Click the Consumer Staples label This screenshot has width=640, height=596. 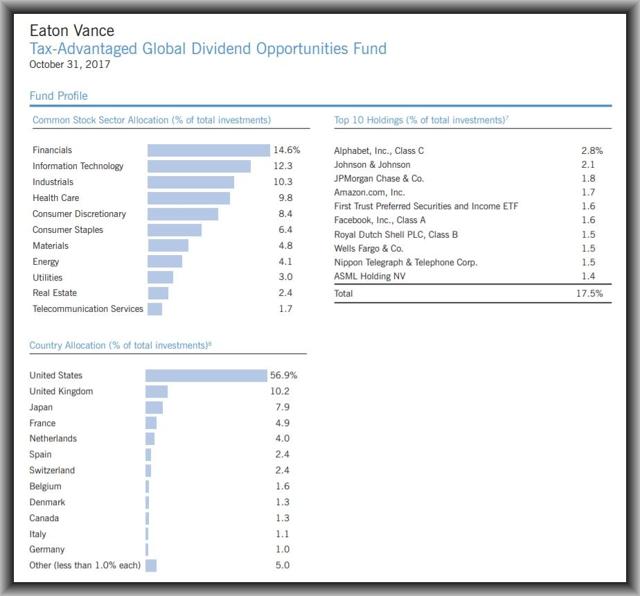(68, 230)
